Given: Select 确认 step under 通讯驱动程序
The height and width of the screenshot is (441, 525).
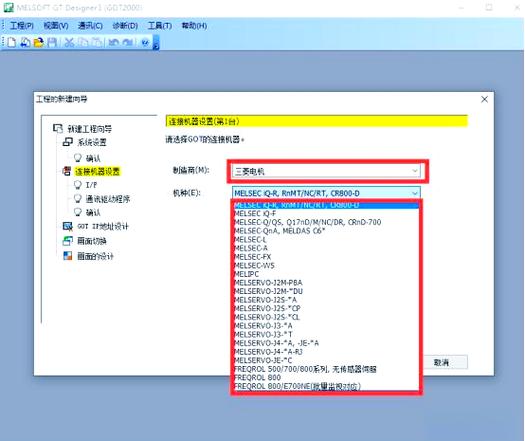Looking at the screenshot, I should pyautogui.click(x=93, y=212).
